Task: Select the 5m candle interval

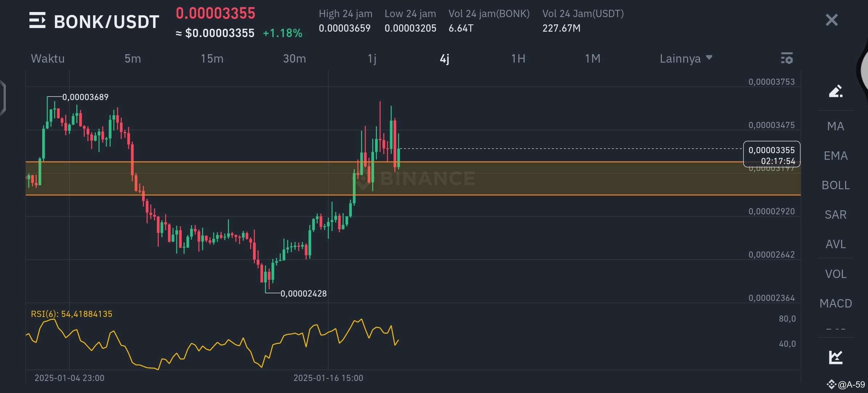Action: pos(132,58)
